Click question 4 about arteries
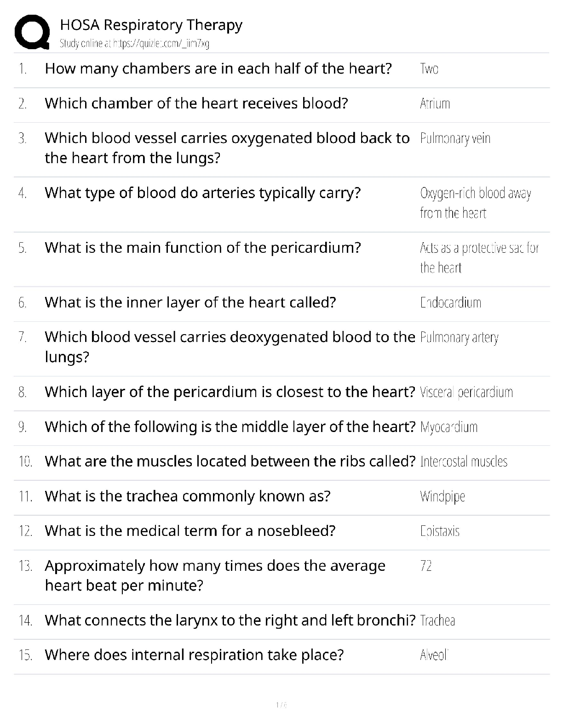This screenshot has width=563, height=728. point(202,193)
